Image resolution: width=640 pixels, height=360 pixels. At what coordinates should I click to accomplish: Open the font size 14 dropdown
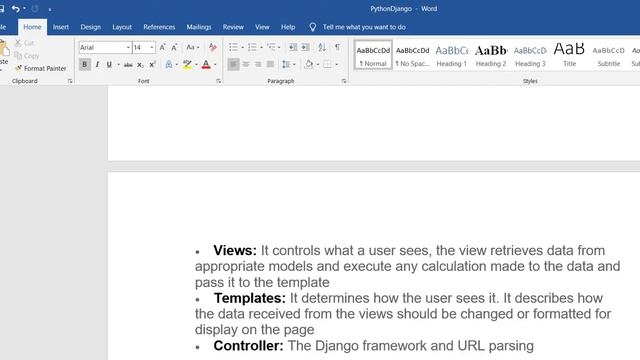(x=152, y=48)
